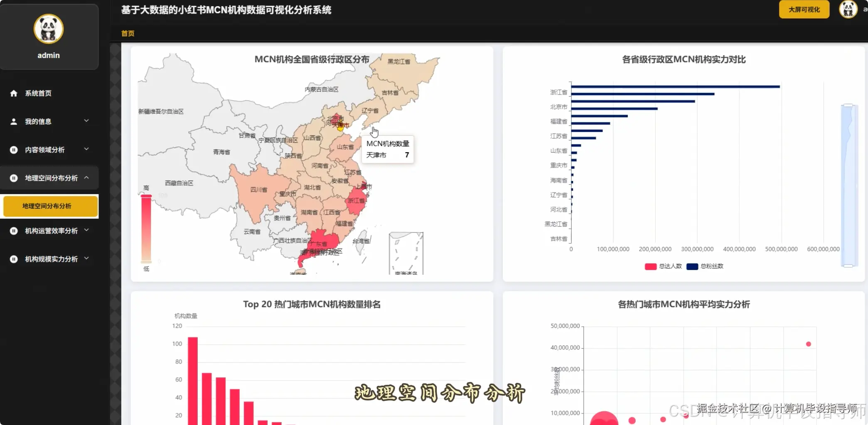Click 内蒙古自治区 label on the map

point(322,89)
